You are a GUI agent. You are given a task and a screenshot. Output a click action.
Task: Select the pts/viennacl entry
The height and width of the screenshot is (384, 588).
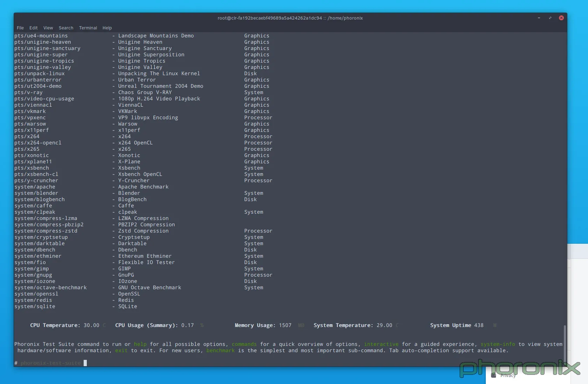tap(33, 105)
